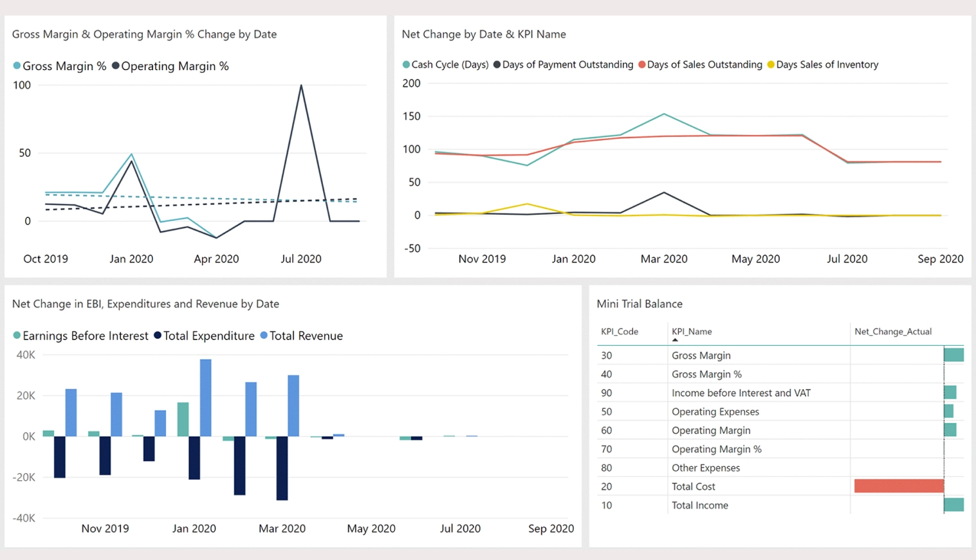The width and height of the screenshot is (976, 560).
Task: Click the Operating Margin % legend marker
Action: (x=115, y=66)
